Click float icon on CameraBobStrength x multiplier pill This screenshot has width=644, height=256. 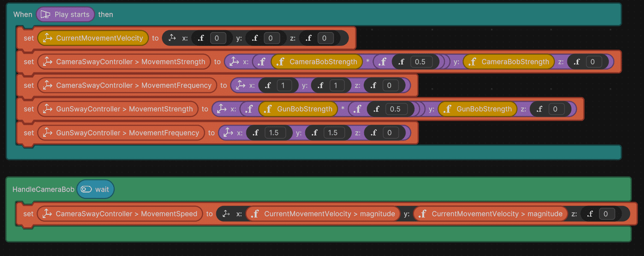pos(281,62)
